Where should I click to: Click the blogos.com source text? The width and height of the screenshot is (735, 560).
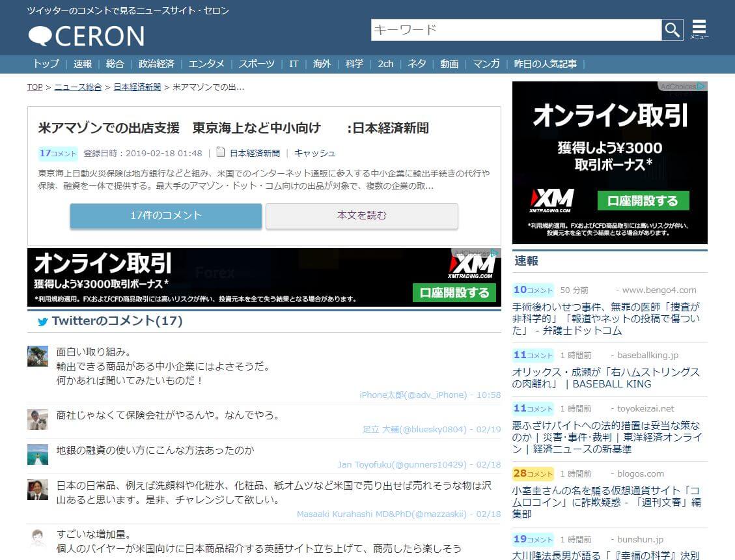click(x=641, y=474)
